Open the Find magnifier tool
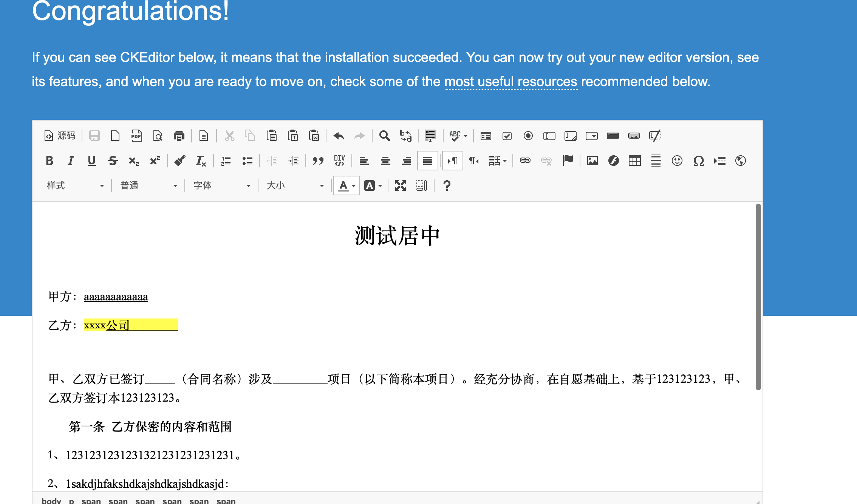 [x=384, y=136]
